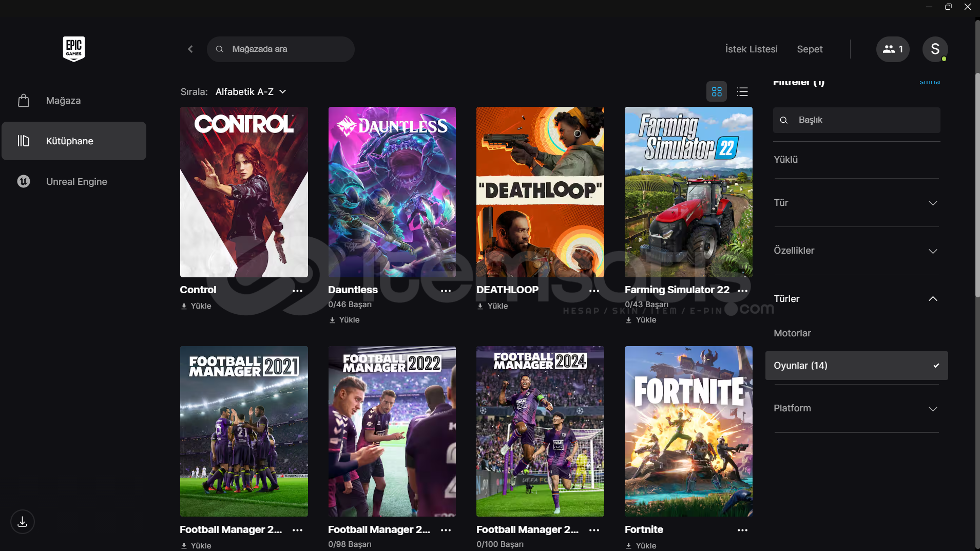Click Yükle under DEATHLOOP
This screenshot has width=980, height=551.
click(x=492, y=306)
